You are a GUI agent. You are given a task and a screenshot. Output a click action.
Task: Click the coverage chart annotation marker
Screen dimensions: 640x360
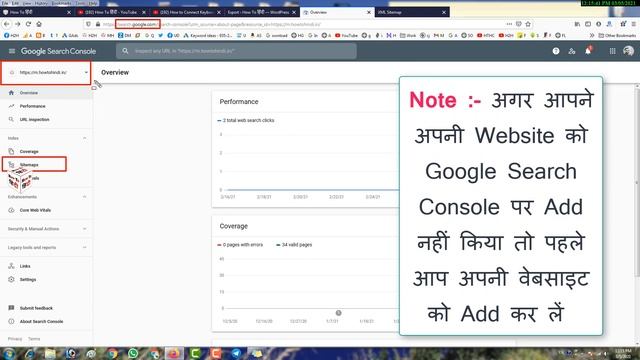338,313
